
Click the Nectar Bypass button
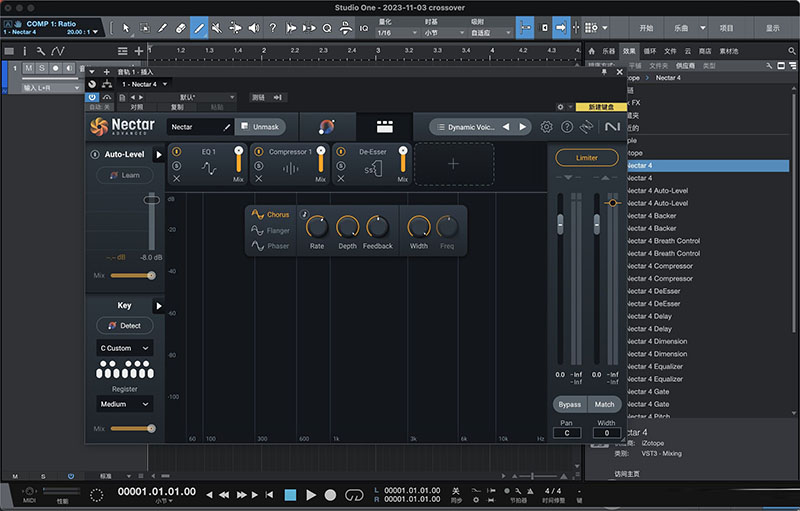(x=569, y=404)
